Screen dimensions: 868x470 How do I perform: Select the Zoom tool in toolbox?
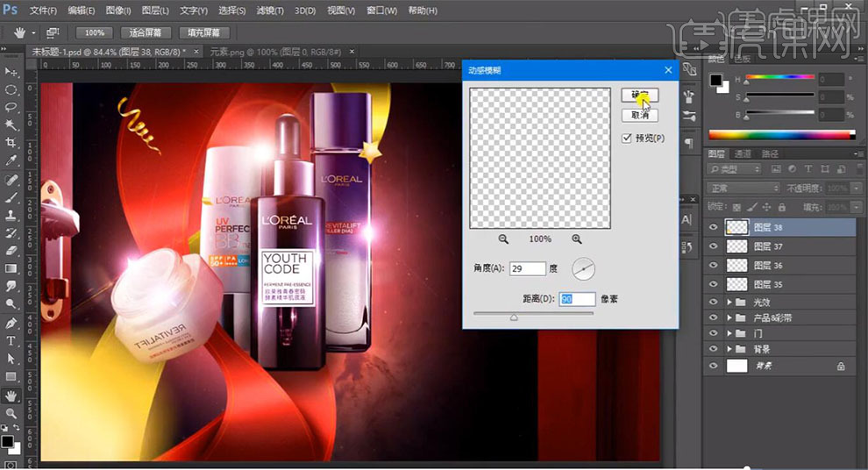pyautogui.click(x=11, y=413)
